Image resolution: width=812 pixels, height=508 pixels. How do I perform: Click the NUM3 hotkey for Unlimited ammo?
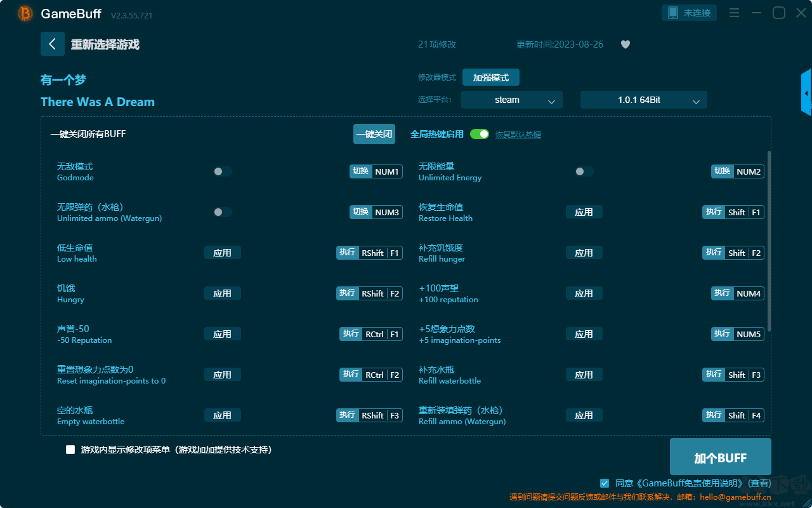[x=376, y=212]
